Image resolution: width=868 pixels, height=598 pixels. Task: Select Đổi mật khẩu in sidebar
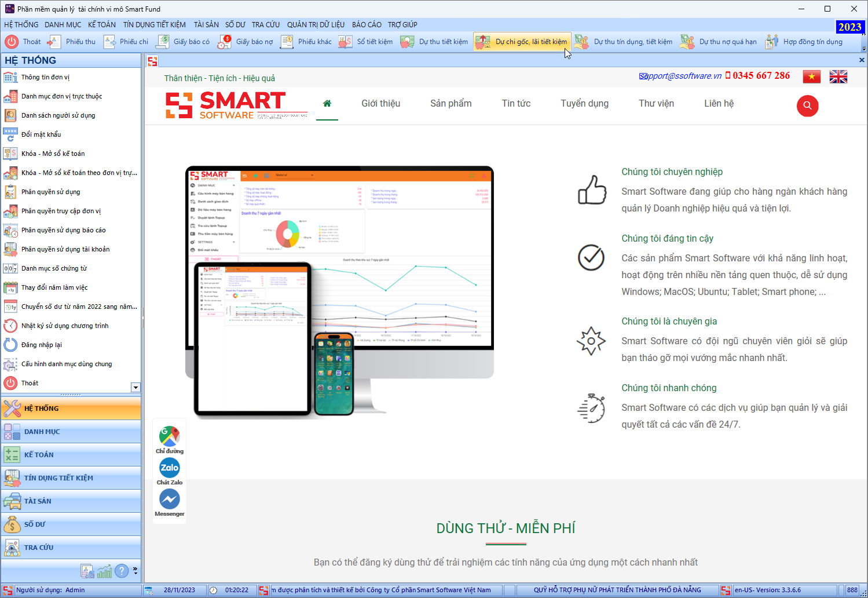click(71, 134)
